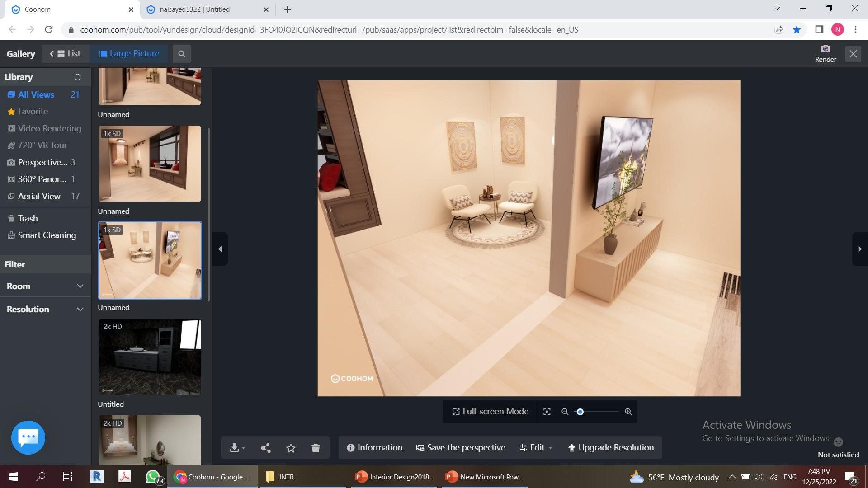The width and height of the screenshot is (868, 488).
Task: Click the fit-to-screen icon beside zoom
Action: [x=547, y=412]
